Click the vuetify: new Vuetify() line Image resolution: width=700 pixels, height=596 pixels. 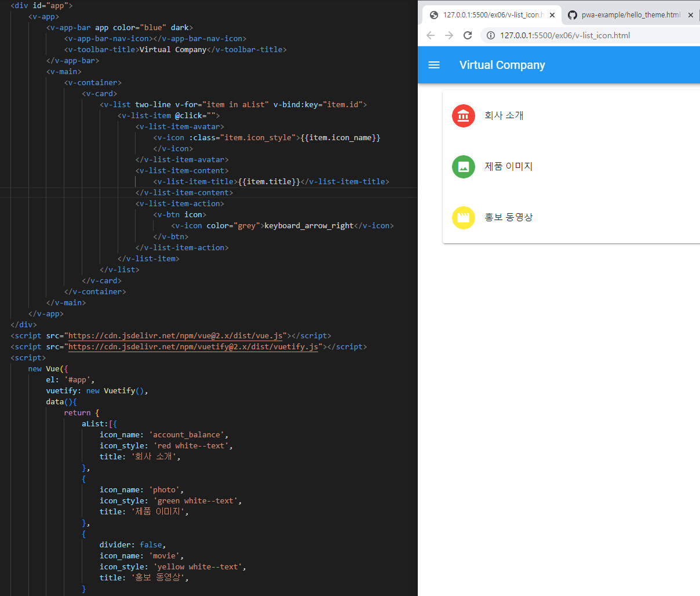(x=97, y=391)
